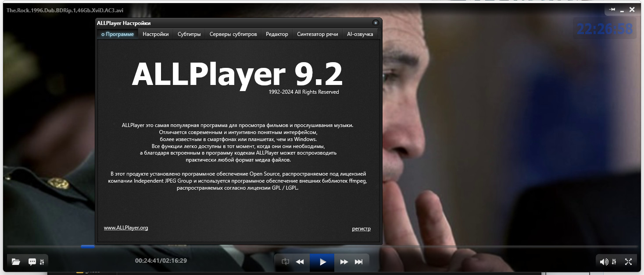Visit the www.ALLPlayer.org link
This screenshot has width=644, height=275.
pyautogui.click(x=126, y=228)
